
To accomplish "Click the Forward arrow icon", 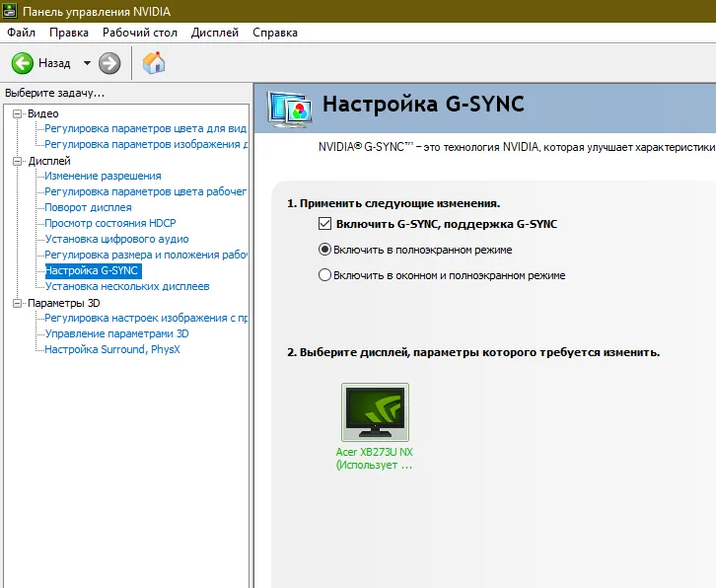I will click(x=109, y=63).
